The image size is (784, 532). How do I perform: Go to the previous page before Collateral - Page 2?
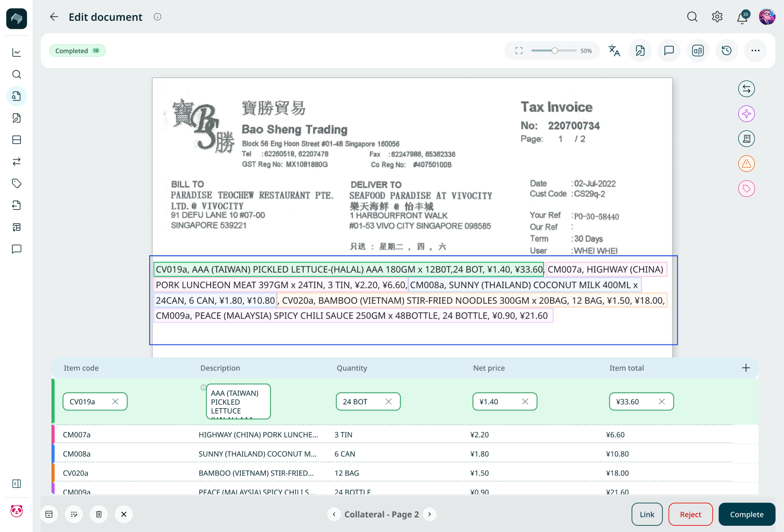[x=334, y=514]
